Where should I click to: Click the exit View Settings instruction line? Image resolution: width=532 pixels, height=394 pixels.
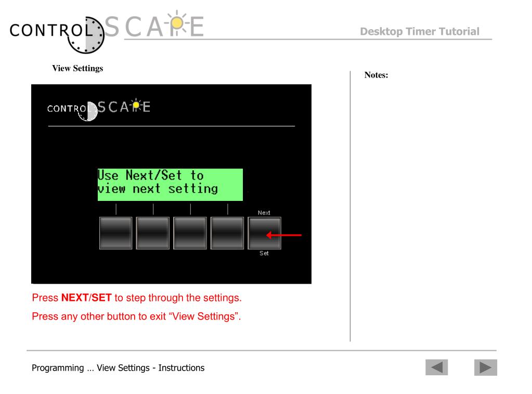click(136, 316)
